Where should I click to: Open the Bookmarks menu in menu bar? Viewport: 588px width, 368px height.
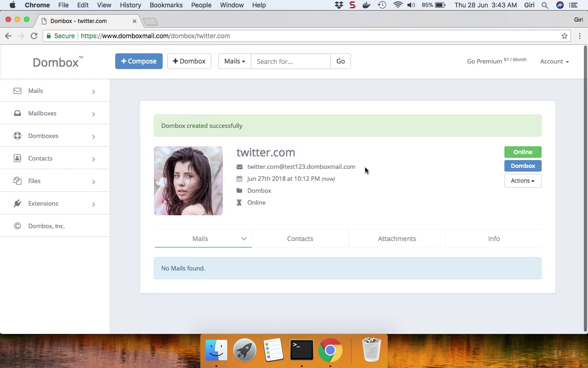click(x=166, y=5)
